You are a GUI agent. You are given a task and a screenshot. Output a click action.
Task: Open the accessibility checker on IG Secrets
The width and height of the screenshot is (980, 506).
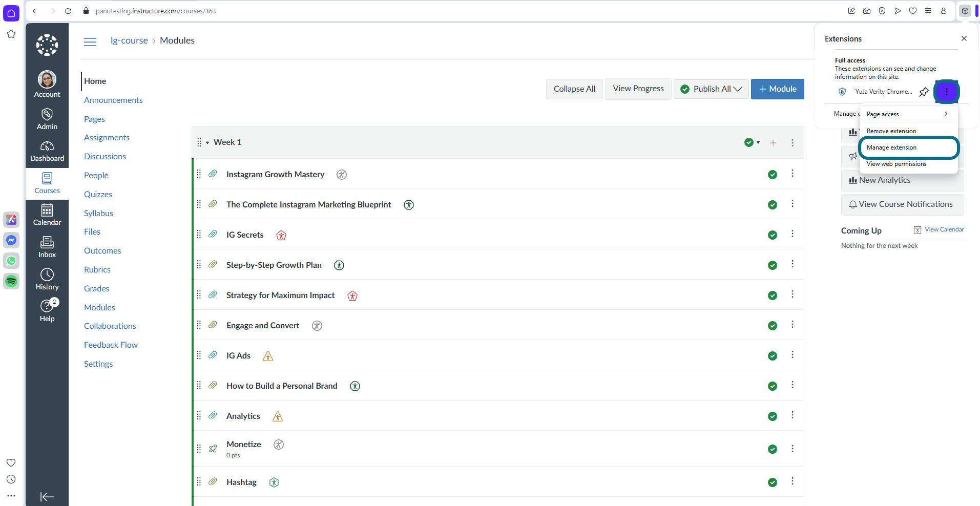pyautogui.click(x=281, y=235)
